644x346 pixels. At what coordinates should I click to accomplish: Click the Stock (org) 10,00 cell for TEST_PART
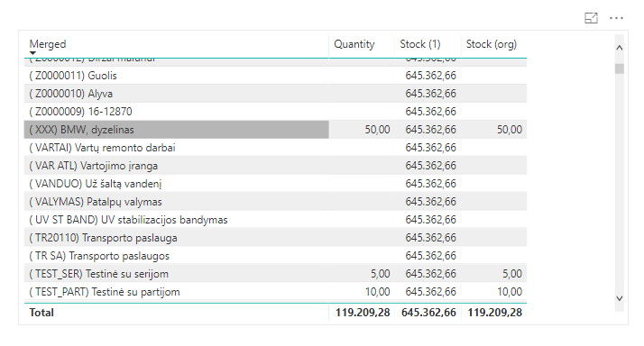[510, 292]
